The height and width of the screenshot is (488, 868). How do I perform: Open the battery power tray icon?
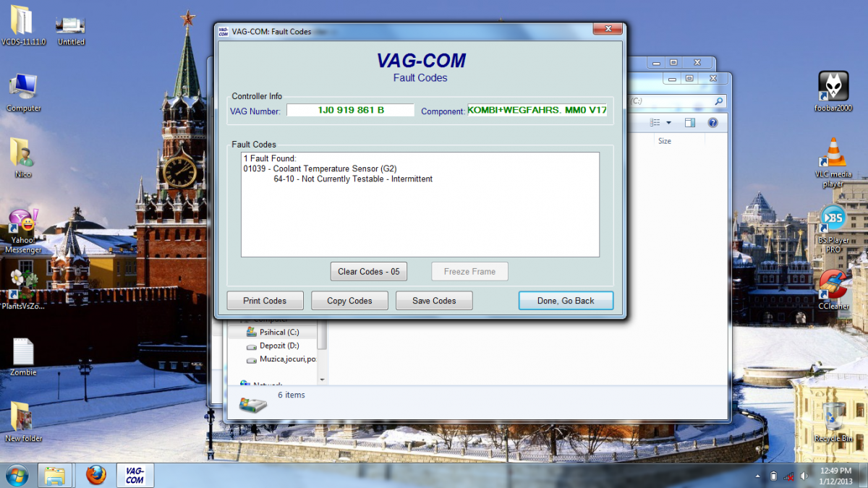pos(773,476)
